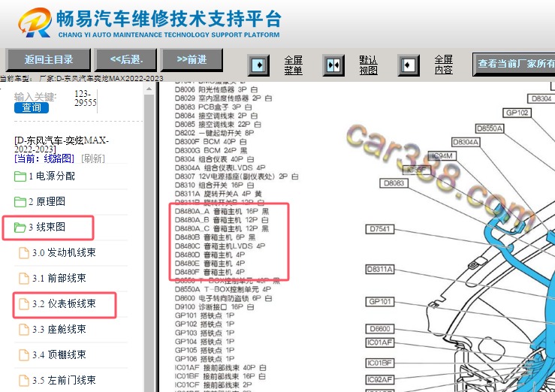The width and height of the screenshot is (555, 392).
Task: Select list row D8600 电子转向防盗锁
Action: click(223, 298)
